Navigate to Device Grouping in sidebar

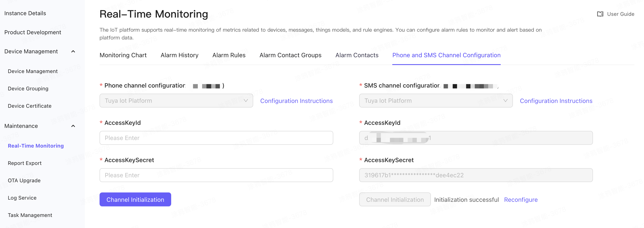(28, 88)
